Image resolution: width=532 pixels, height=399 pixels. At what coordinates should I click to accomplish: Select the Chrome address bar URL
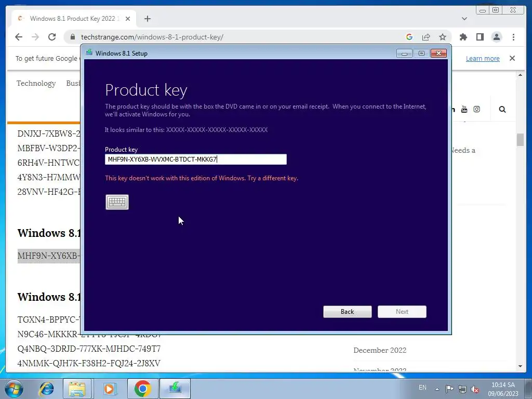[152, 37]
